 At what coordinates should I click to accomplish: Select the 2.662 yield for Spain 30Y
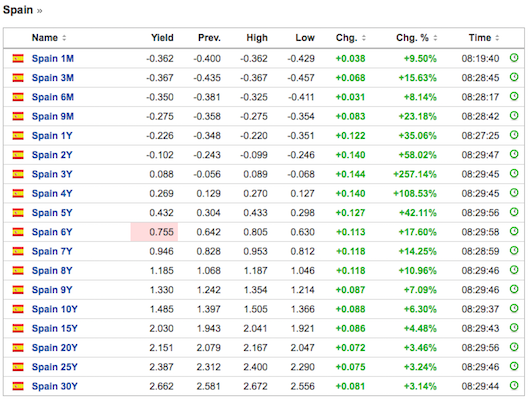pos(161,386)
